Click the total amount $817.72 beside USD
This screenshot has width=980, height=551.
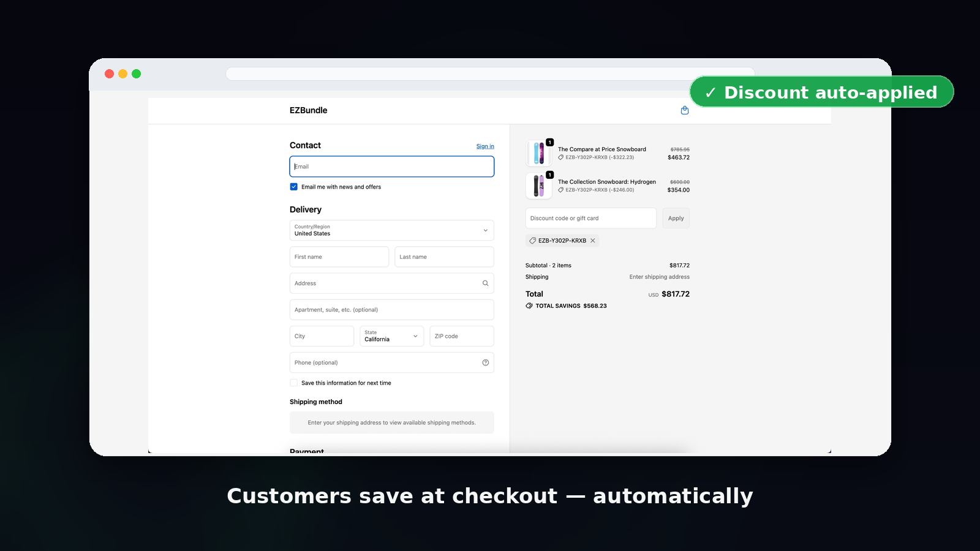pyautogui.click(x=676, y=294)
